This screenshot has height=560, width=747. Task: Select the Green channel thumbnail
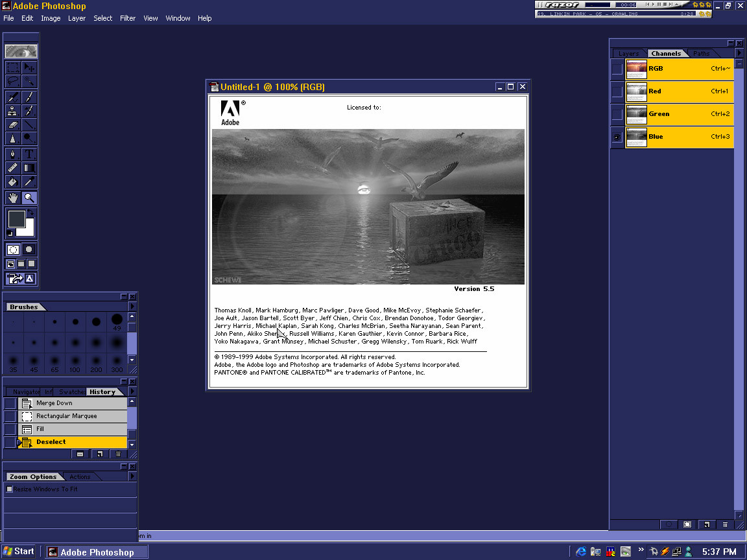coord(636,114)
